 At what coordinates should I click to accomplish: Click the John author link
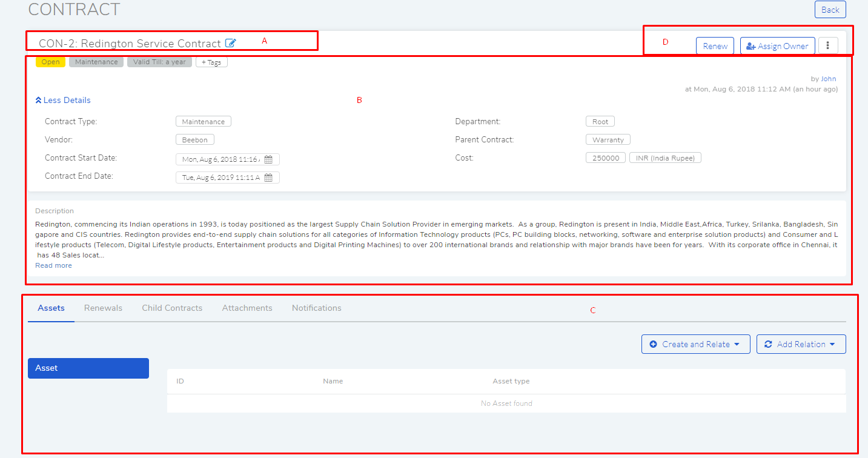(828, 79)
